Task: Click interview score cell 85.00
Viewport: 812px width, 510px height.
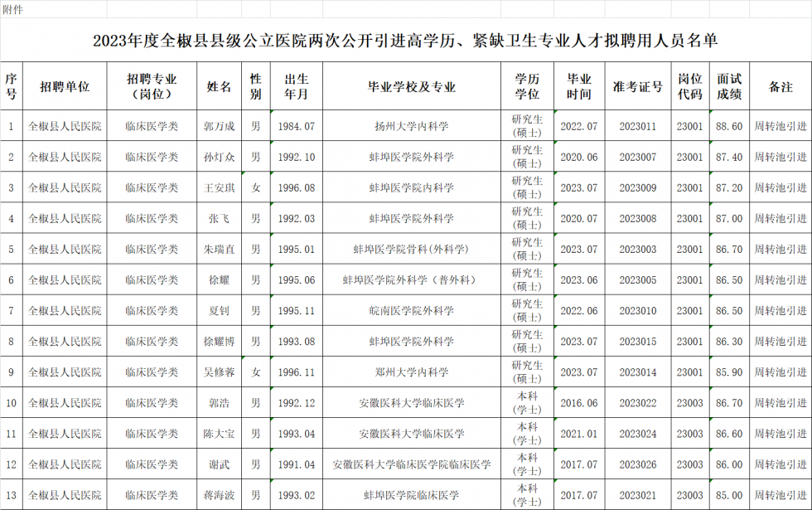Action: (729, 495)
